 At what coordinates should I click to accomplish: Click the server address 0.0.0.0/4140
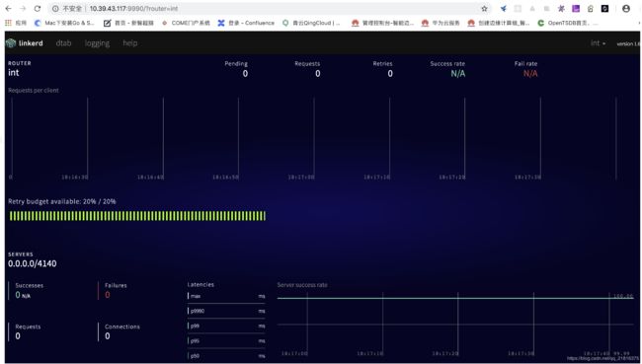point(33,263)
